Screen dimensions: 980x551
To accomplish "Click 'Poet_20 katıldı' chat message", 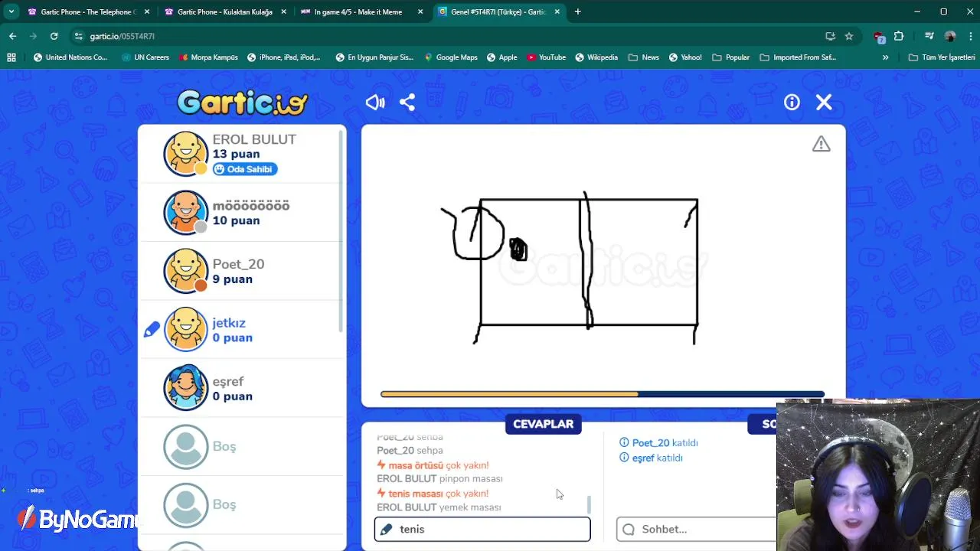I will coord(658,443).
